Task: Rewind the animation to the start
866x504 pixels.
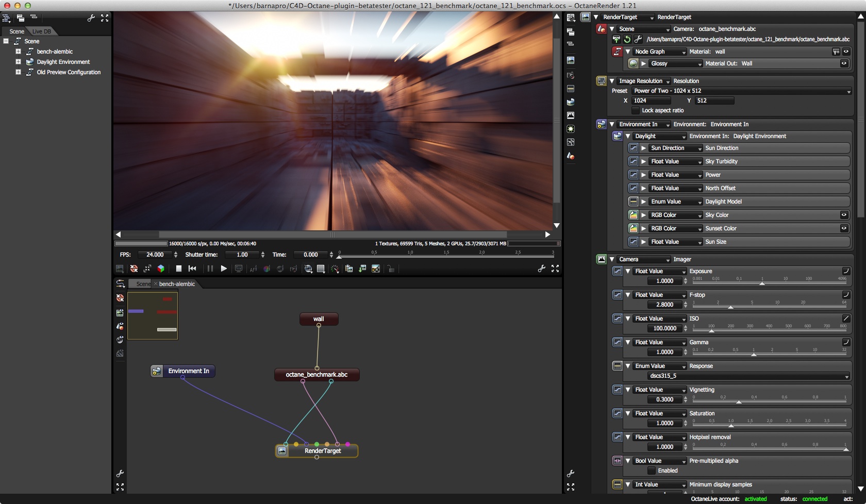Action: [x=192, y=268]
